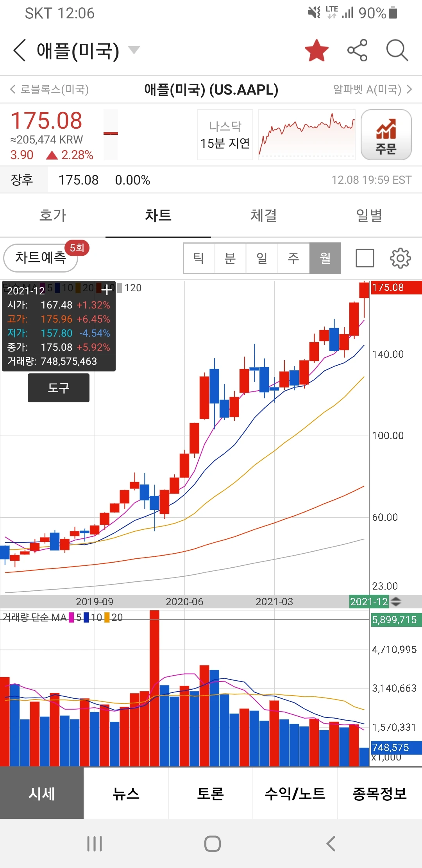This screenshot has height=868, width=422.
Task: Tap the 2020-06 date label on axis
Action: pyautogui.click(x=184, y=601)
